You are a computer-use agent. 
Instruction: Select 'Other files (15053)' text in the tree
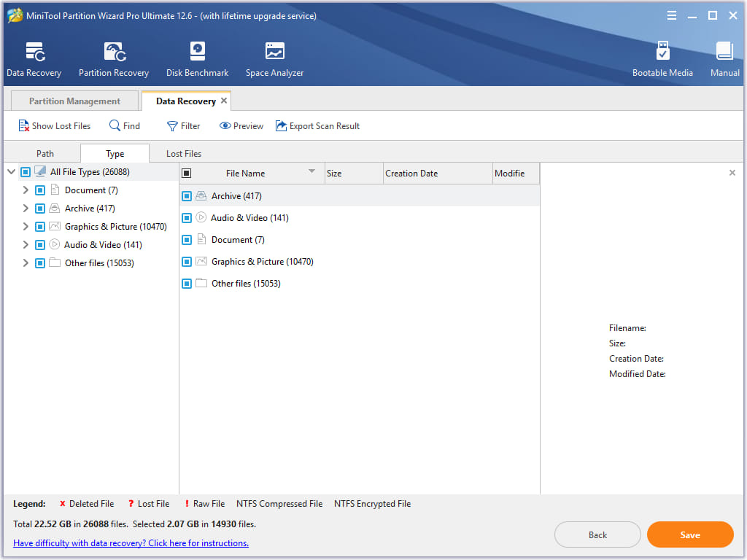[99, 262]
